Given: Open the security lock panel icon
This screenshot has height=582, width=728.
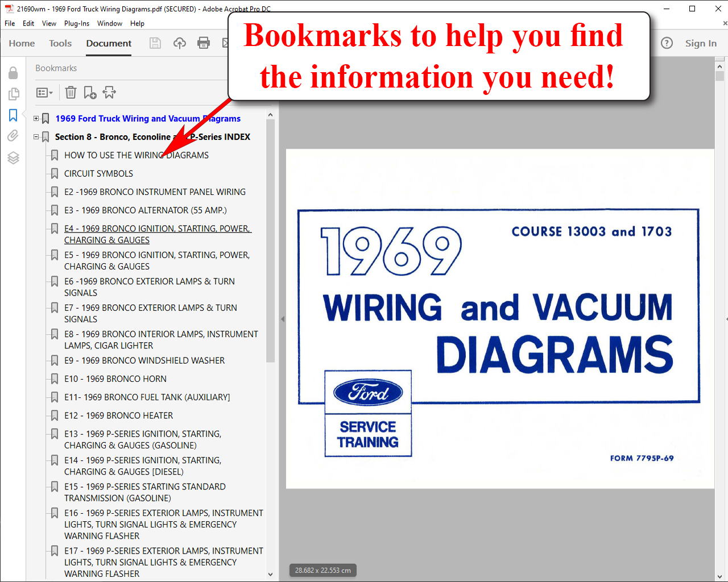Looking at the screenshot, I should [x=13, y=73].
